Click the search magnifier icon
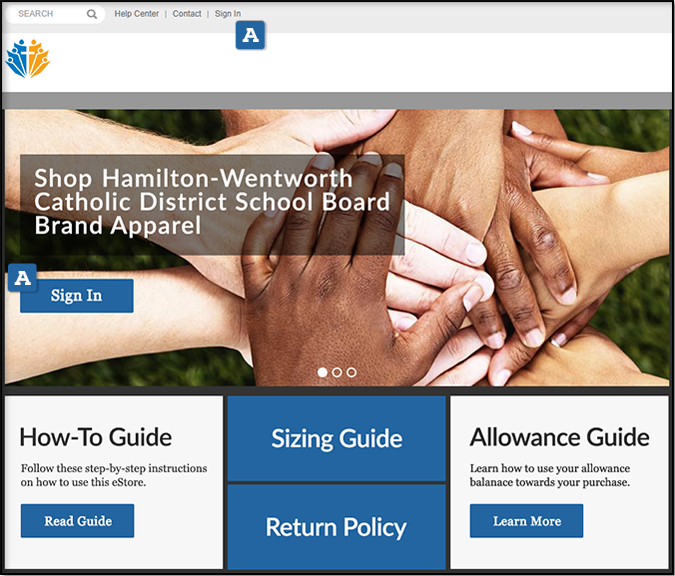675x576 pixels. point(92,14)
